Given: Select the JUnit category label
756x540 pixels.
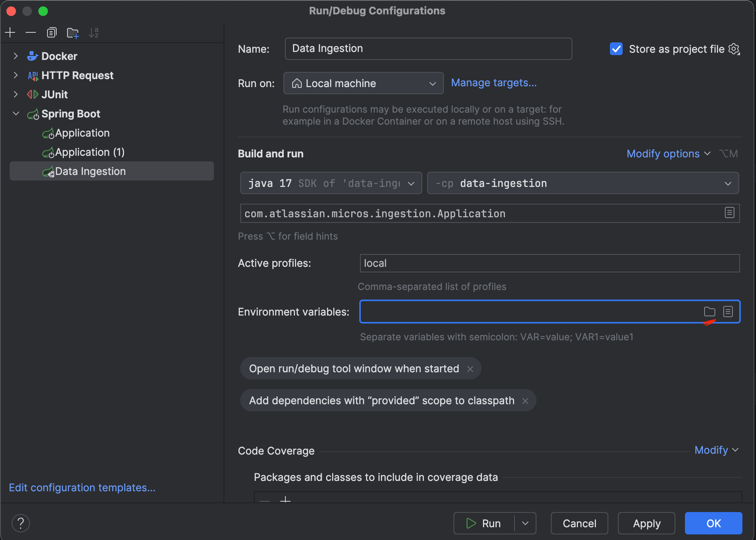Looking at the screenshot, I should click(55, 95).
